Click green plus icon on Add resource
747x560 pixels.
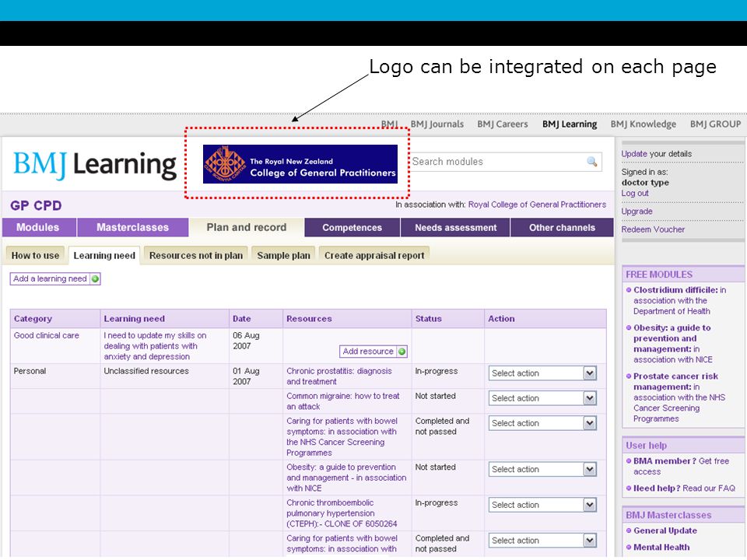pos(402,352)
